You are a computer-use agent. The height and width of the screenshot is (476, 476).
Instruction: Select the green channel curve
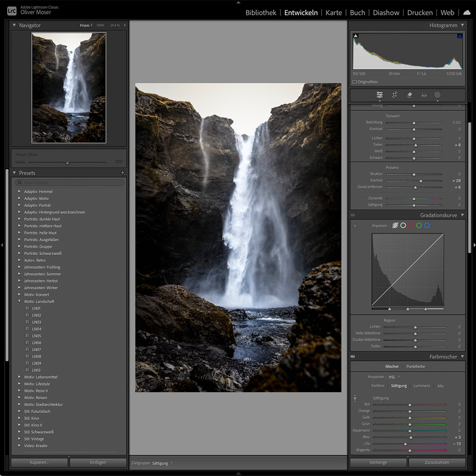click(419, 225)
